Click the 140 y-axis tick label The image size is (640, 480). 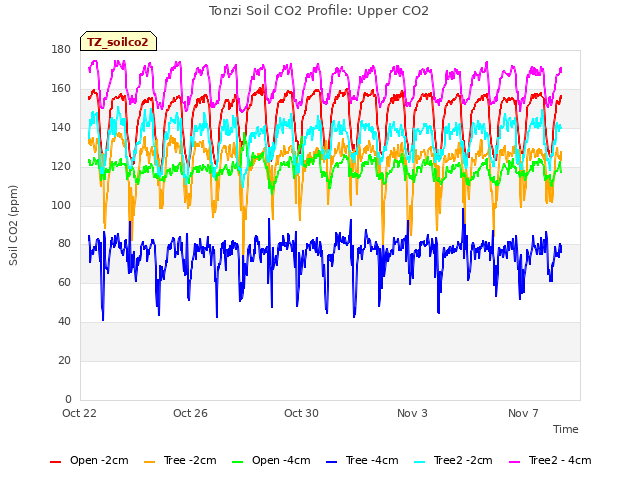(x=61, y=127)
